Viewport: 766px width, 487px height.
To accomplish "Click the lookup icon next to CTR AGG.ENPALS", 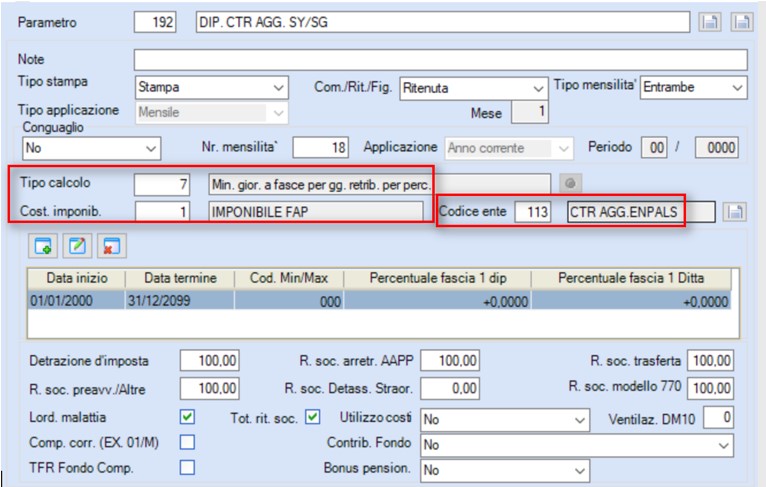I will tap(734, 212).
